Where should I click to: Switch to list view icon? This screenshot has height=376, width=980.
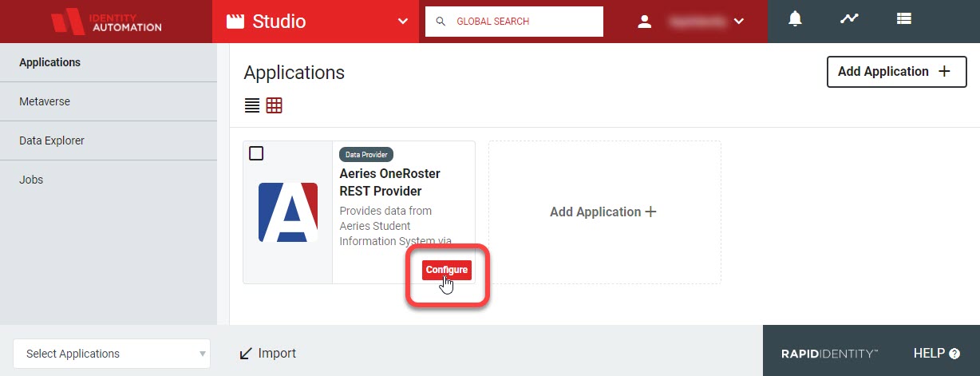pos(252,105)
